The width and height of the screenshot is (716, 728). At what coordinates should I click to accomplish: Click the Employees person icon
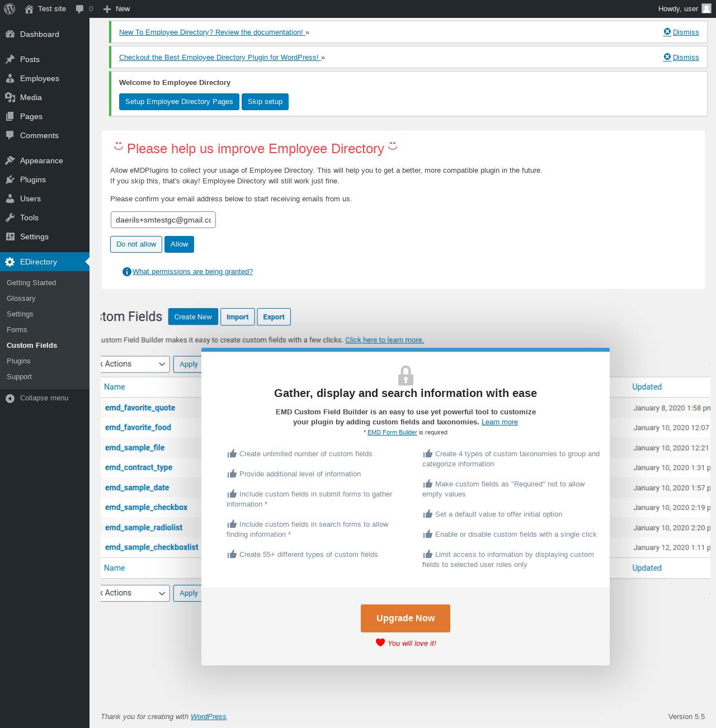10,78
